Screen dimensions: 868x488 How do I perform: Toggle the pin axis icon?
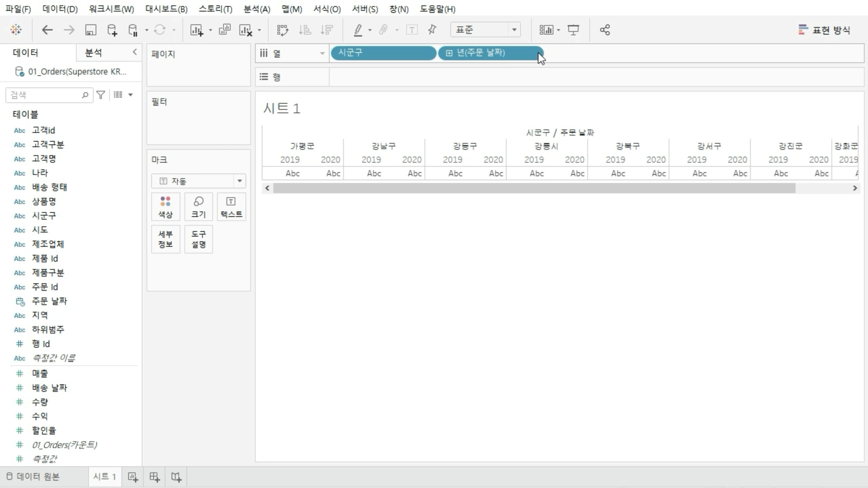(432, 30)
